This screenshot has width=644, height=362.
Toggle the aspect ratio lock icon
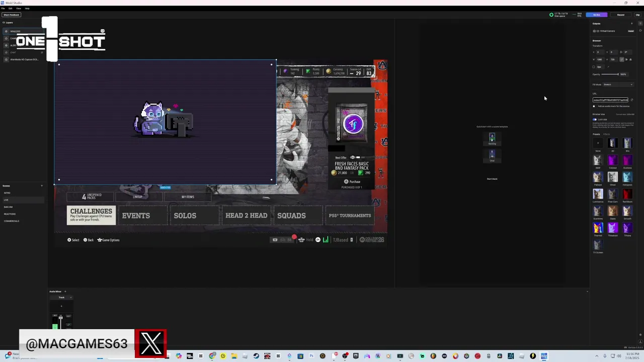622,59
